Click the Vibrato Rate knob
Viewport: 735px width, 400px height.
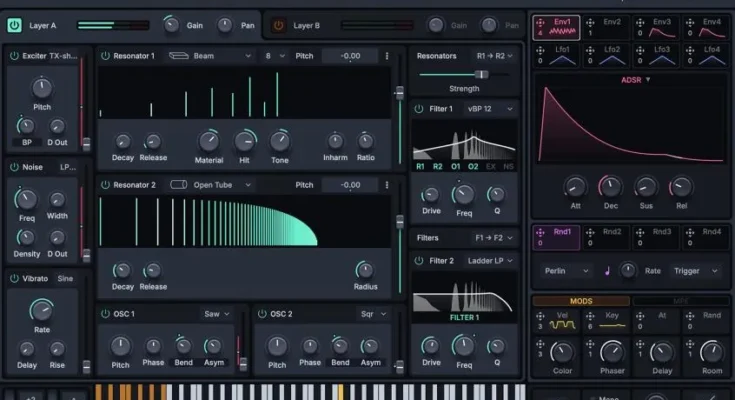click(42, 310)
